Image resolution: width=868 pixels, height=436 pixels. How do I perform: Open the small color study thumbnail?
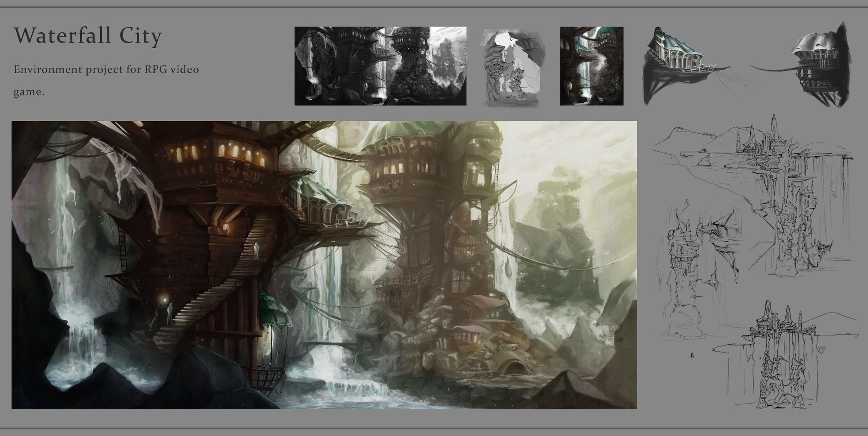592,66
